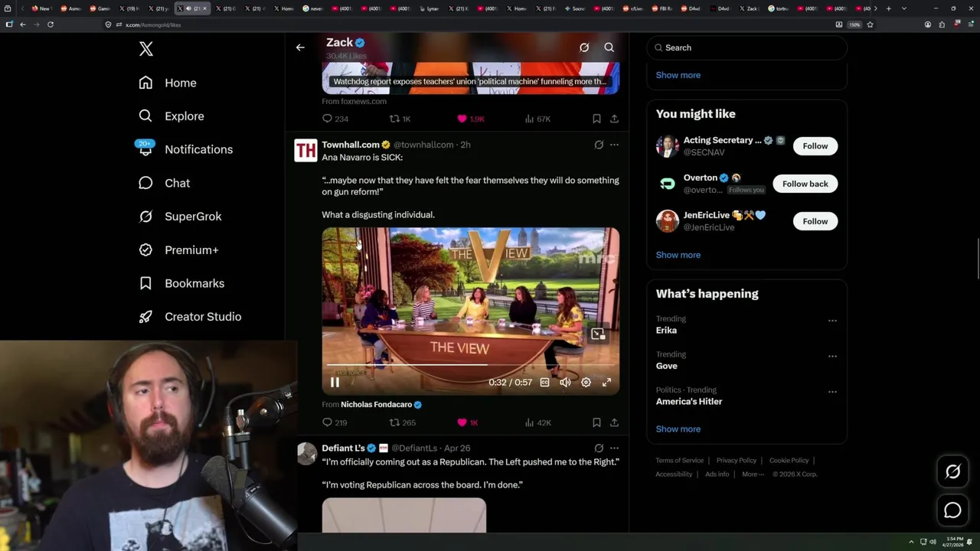Open more options on Townhall.com post
980x551 pixels.
click(614, 145)
